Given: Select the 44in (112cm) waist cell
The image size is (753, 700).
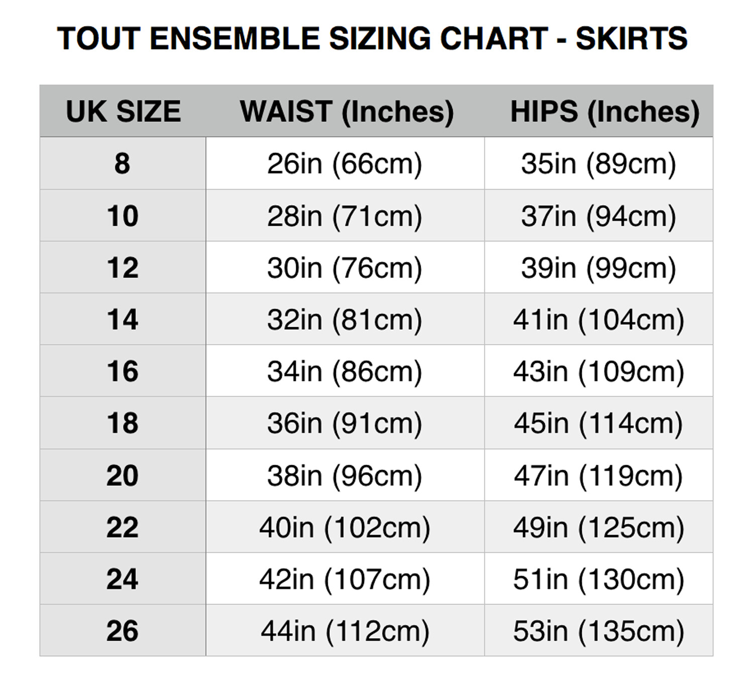Looking at the screenshot, I should (x=345, y=630).
